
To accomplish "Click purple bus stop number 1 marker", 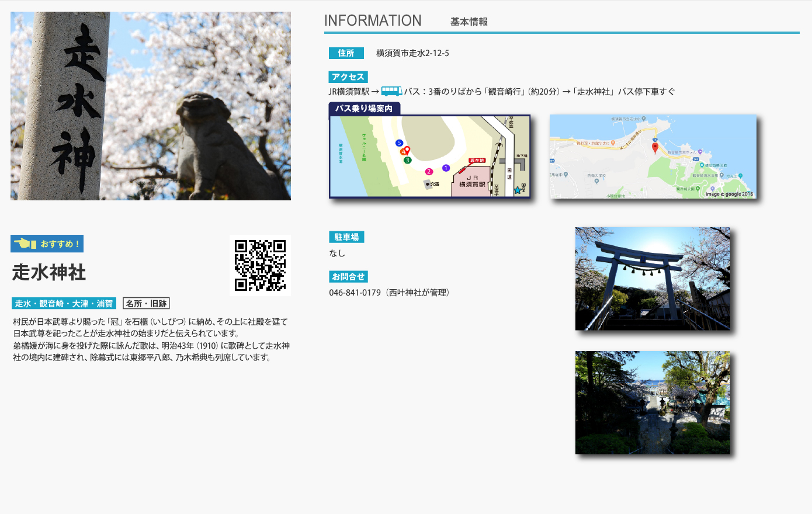I will (446, 168).
